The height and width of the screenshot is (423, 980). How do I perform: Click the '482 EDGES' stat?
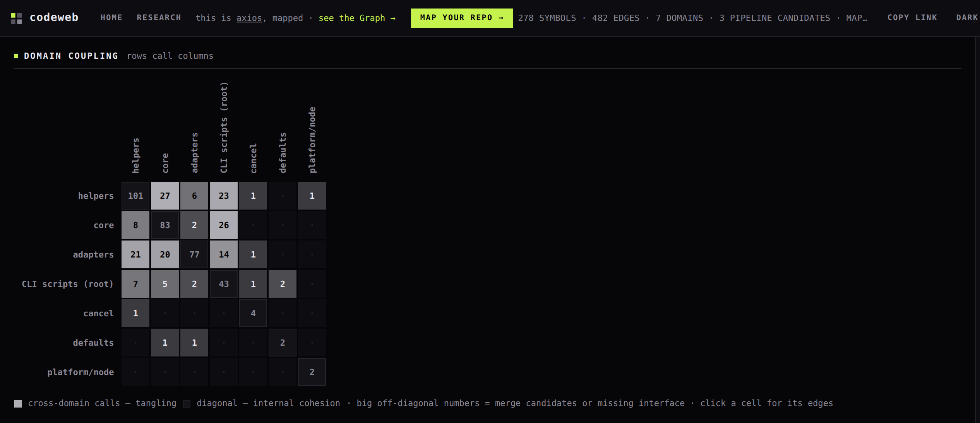click(x=615, y=18)
